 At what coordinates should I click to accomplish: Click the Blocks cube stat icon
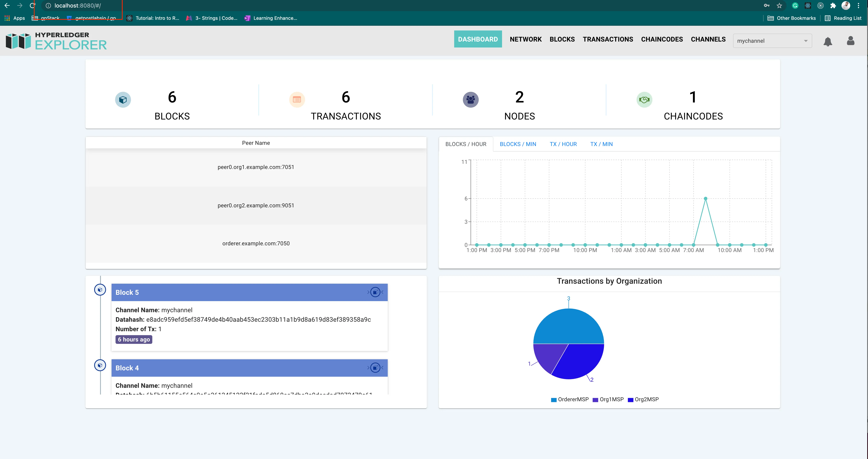pos(123,100)
